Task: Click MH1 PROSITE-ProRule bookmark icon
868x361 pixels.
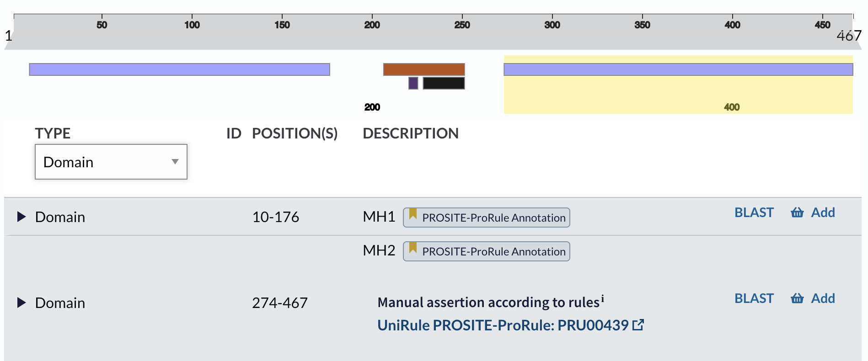Action: [413, 214]
